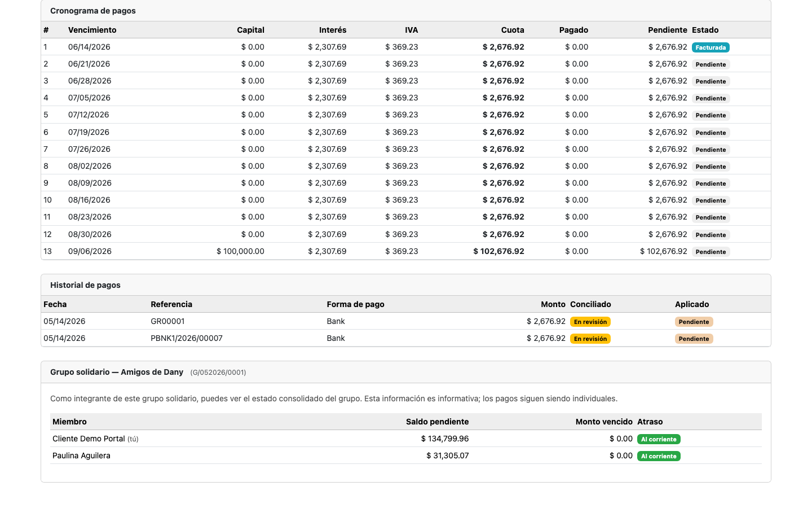Click the Grupo solidario — Amigos de Dany title
812x508 pixels.
(117, 372)
